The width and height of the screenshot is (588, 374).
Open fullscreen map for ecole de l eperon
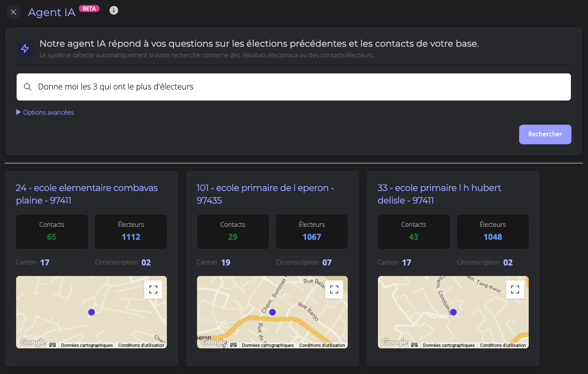(334, 290)
